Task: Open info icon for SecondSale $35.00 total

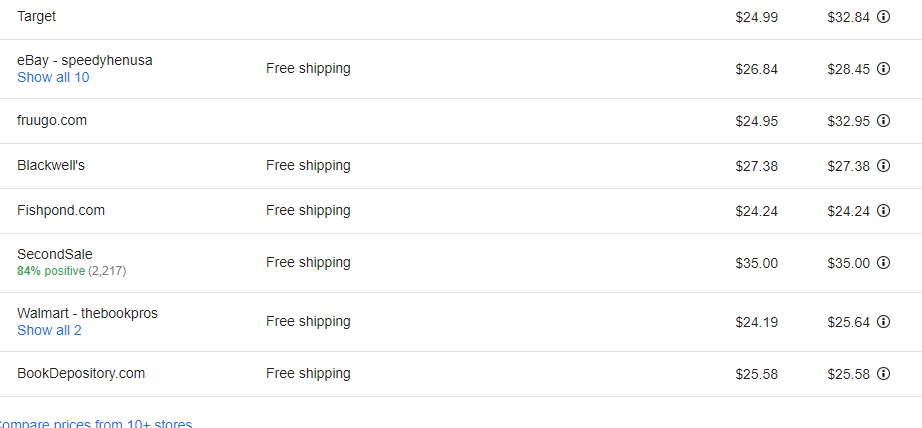Action: pyautogui.click(x=883, y=263)
